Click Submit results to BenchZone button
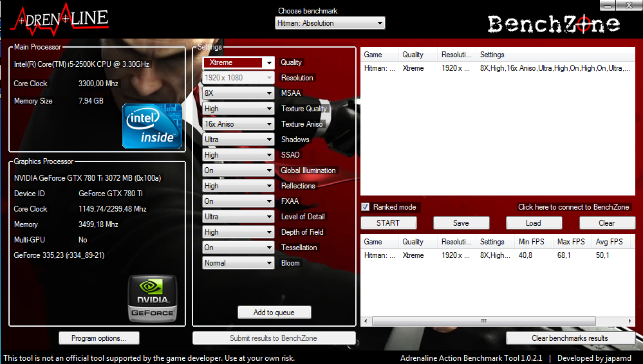Viewport: 643px width, 364px height. coord(274,338)
